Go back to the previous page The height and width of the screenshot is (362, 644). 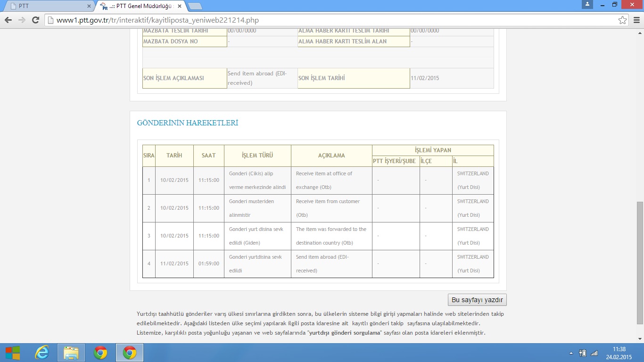click(x=8, y=20)
